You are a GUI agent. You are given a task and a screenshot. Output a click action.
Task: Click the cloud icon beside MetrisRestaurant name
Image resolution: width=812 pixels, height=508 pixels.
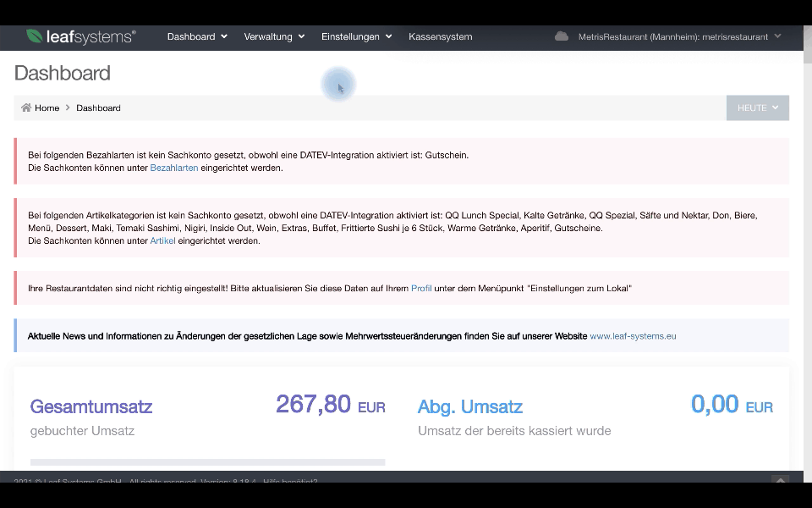tap(562, 36)
